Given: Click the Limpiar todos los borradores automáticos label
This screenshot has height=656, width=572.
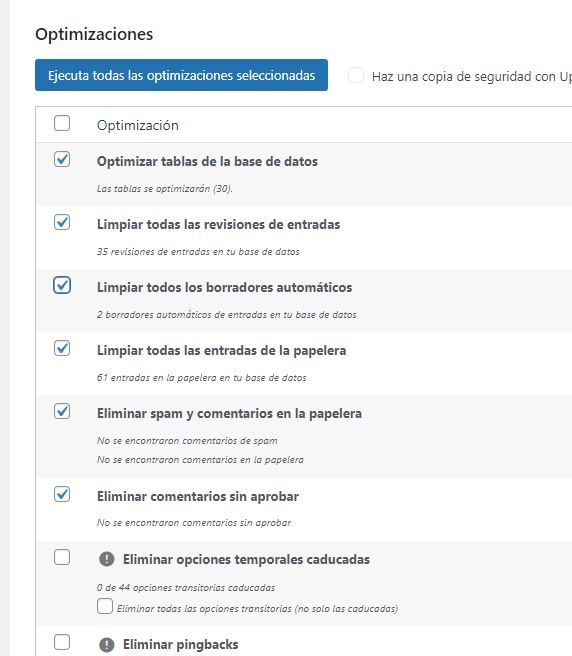Looking at the screenshot, I should pyautogui.click(x=224, y=287).
